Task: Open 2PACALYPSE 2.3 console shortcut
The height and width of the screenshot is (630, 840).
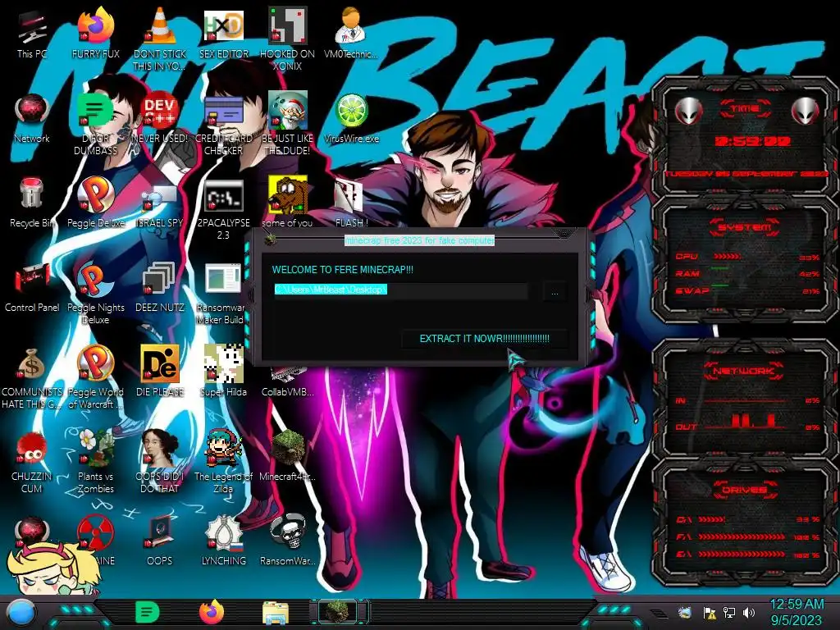Action: tap(223, 209)
